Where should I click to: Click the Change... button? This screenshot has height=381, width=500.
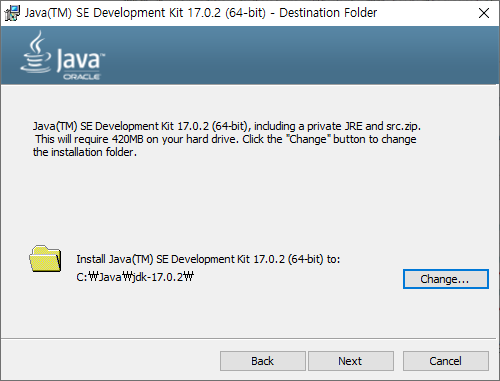pos(446,279)
